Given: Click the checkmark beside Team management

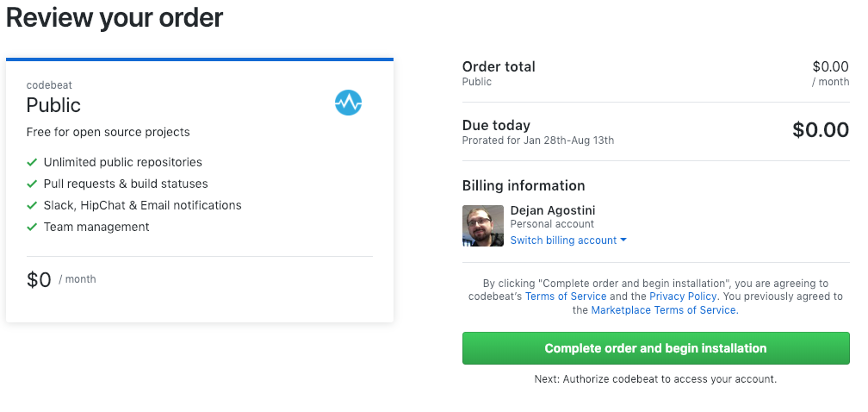Looking at the screenshot, I should click(32, 227).
